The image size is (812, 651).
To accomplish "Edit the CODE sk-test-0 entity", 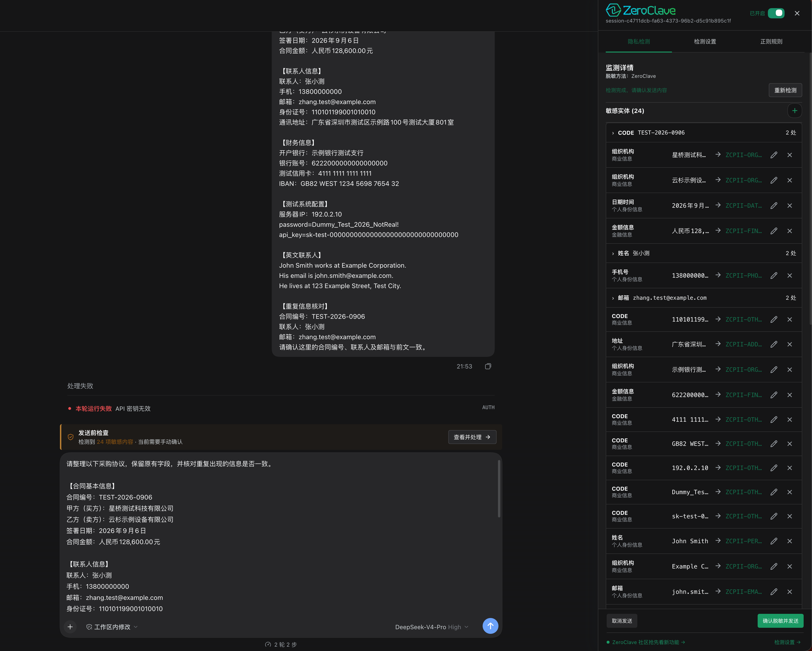I will pos(774,516).
